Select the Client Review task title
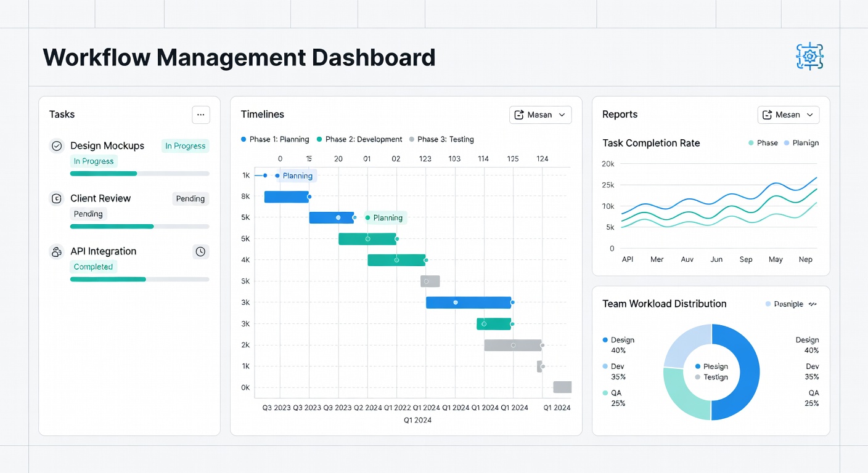868x473 pixels. point(100,198)
